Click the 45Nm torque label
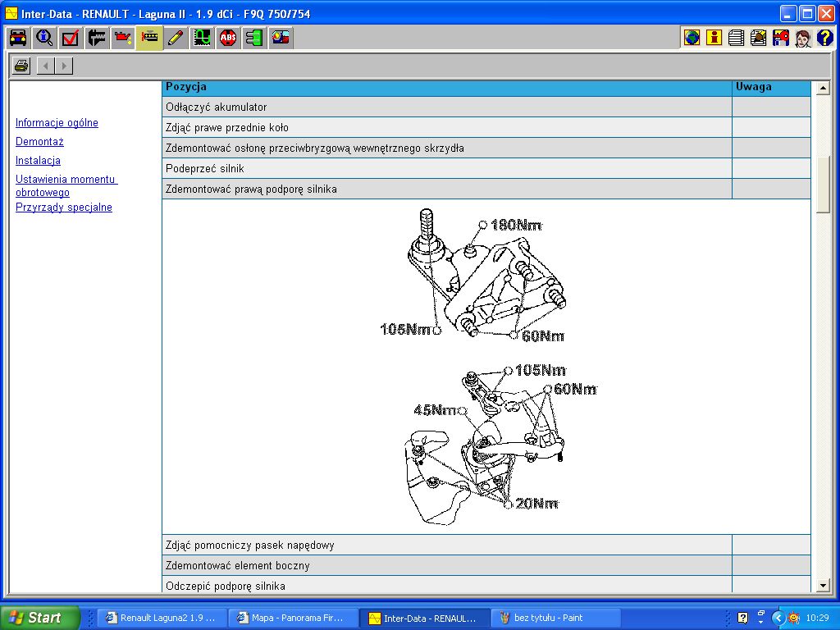This screenshot has height=630, width=840. 435,410
